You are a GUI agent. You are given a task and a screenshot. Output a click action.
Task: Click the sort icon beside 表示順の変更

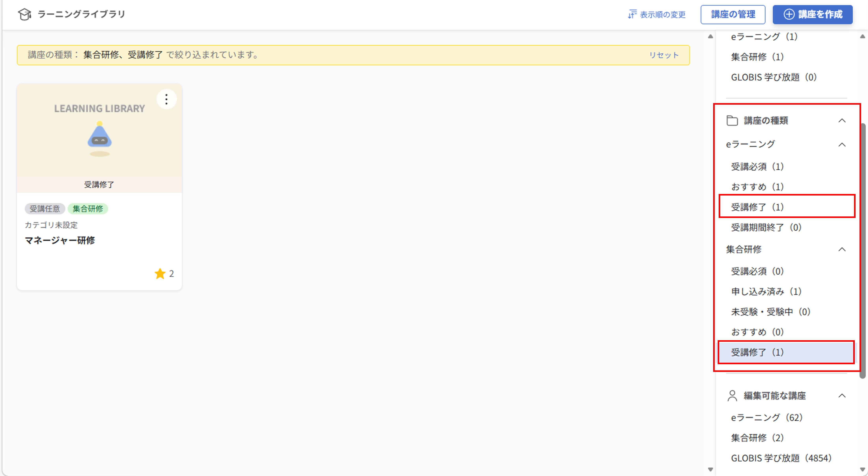(632, 14)
